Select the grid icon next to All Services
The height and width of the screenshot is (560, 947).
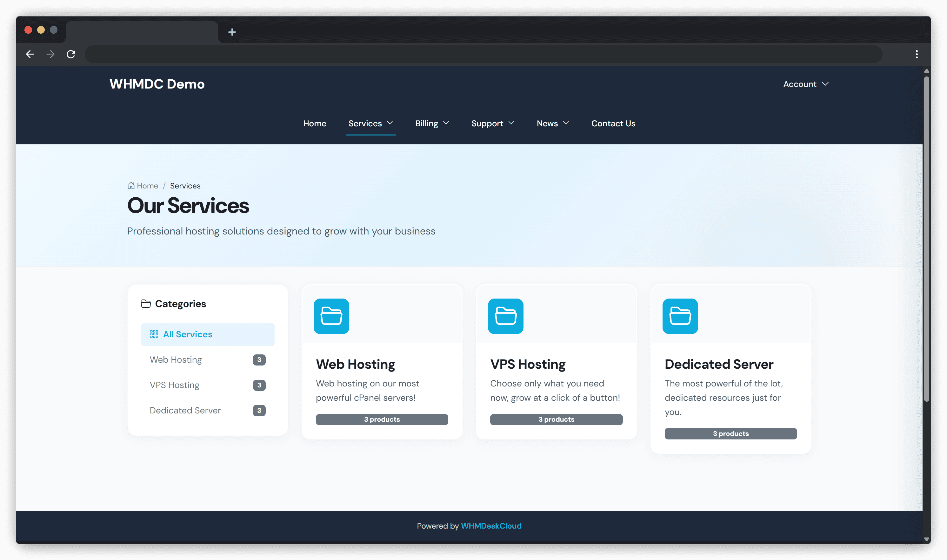click(x=154, y=334)
